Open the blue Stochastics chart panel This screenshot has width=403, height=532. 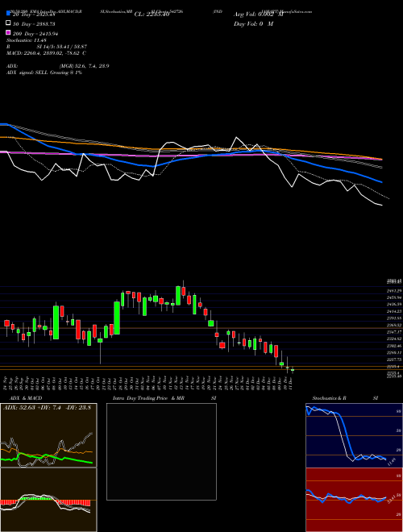click(x=354, y=435)
